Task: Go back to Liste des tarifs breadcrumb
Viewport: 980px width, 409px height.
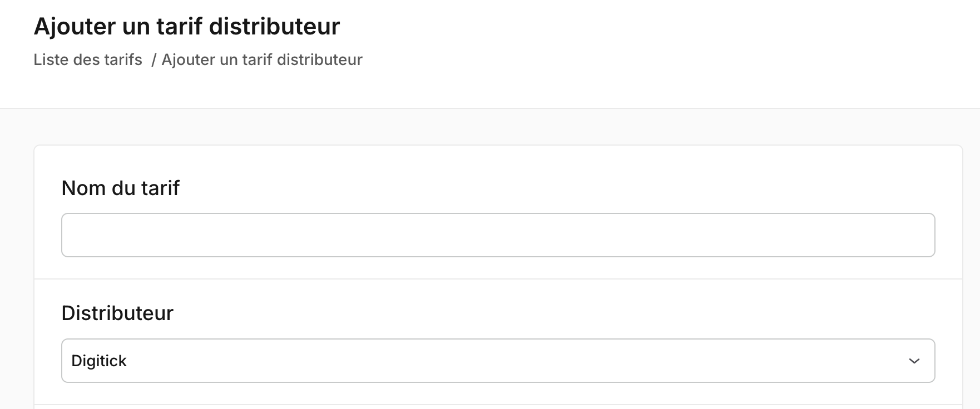Action: (x=88, y=59)
